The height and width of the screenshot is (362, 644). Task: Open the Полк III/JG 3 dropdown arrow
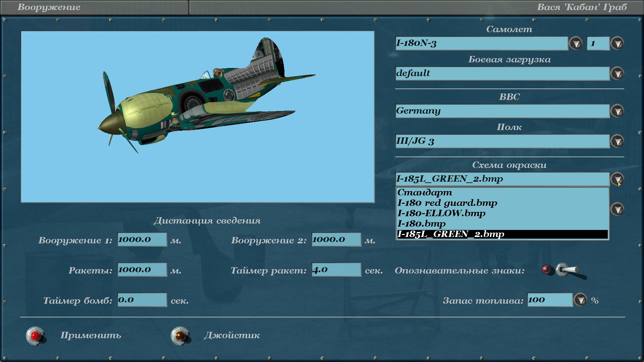point(617,141)
